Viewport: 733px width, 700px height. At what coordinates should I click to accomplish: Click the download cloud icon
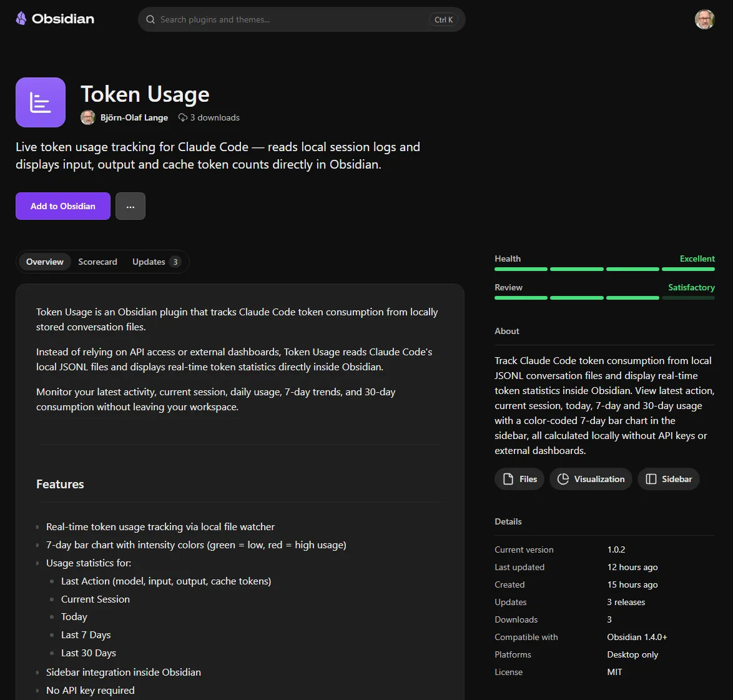[x=183, y=117]
